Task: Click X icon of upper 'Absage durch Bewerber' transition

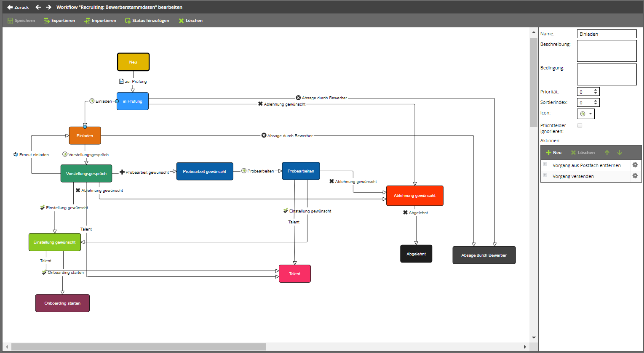Action: tap(298, 98)
